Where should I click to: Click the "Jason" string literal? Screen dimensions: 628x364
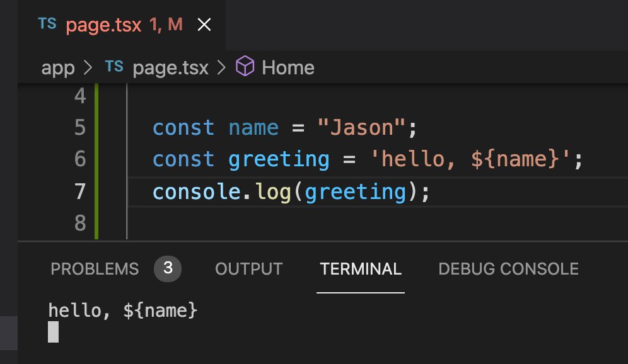coord(361,128)
